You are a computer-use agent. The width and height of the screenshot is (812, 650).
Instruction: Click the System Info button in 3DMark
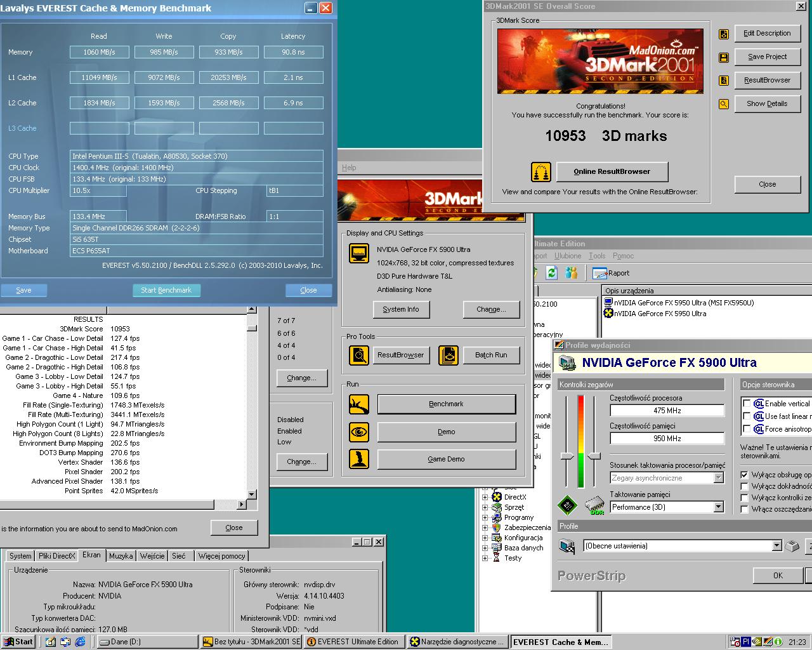[x=401, y=309]
